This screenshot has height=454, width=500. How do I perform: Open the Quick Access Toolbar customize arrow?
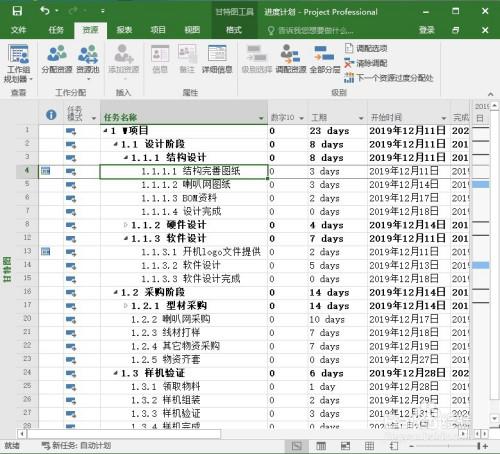103,11
